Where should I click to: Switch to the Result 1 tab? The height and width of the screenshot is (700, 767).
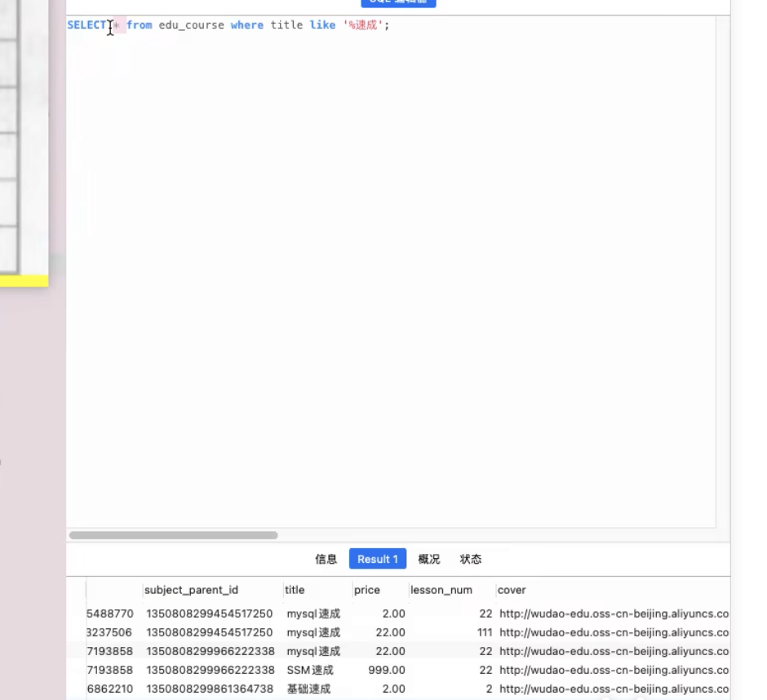click(x=377, y=559)
